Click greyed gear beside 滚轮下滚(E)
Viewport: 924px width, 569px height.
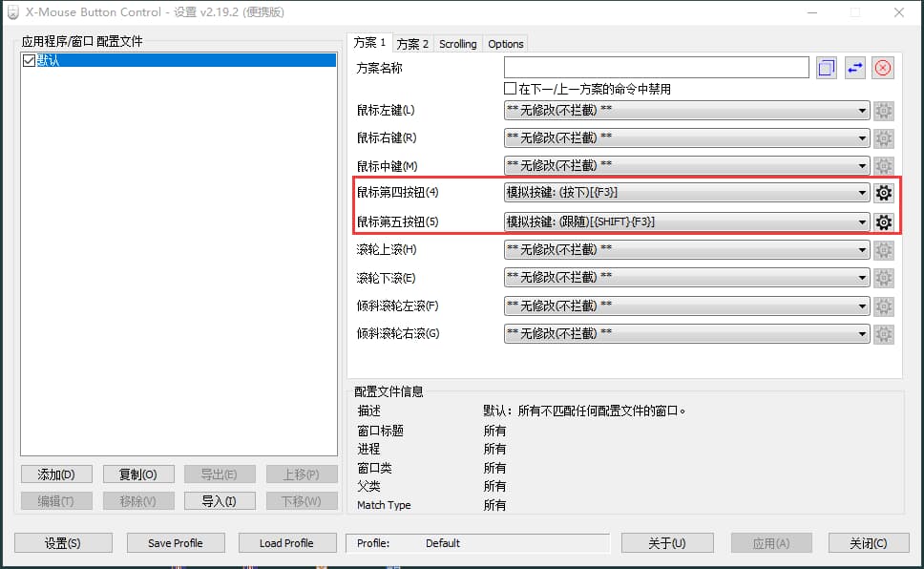click(883, 278)
